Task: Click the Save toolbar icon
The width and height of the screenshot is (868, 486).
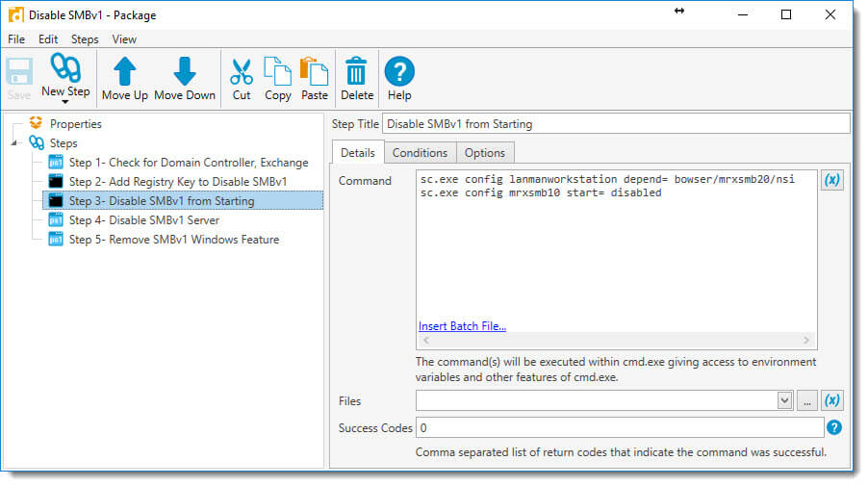Action: (x=19, y=71)
